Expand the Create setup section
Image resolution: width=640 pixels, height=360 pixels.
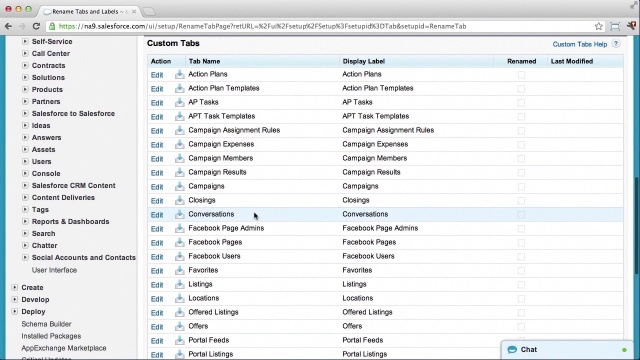[15, 287]
